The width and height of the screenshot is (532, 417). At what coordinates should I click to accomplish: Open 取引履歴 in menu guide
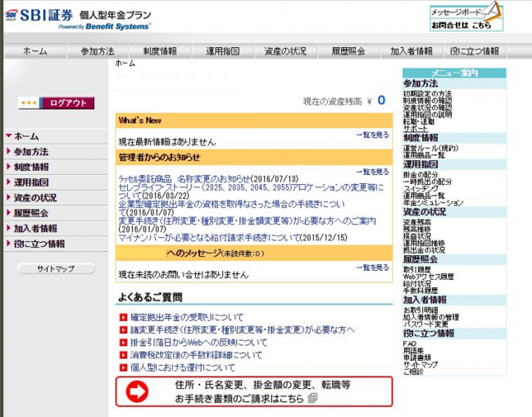pos(417,269)
